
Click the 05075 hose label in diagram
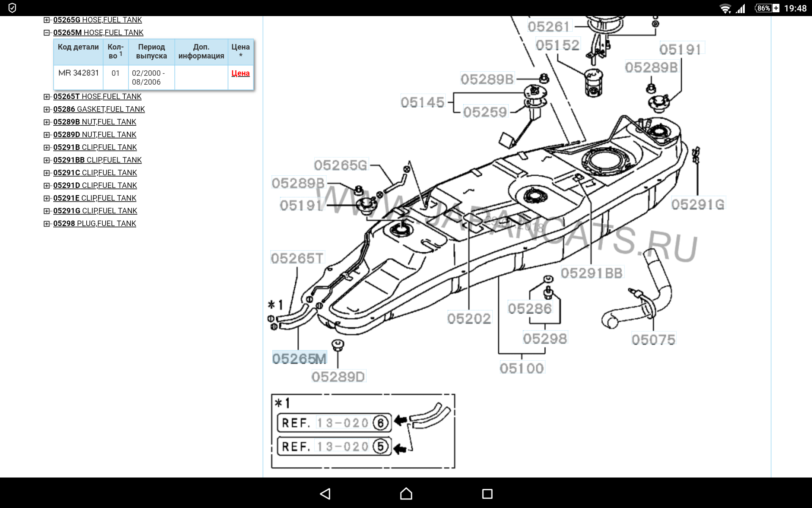tap(653, 339)
